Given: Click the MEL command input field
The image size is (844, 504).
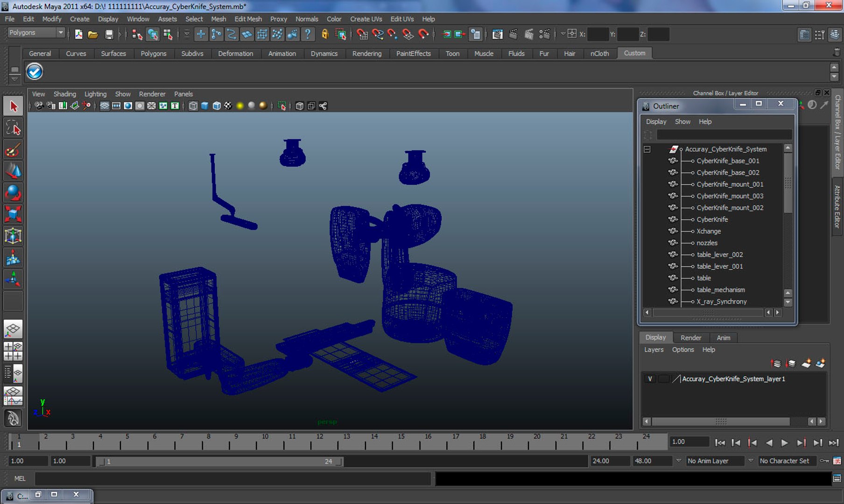Looking at the screenshot, I should [x=232, y=478].
